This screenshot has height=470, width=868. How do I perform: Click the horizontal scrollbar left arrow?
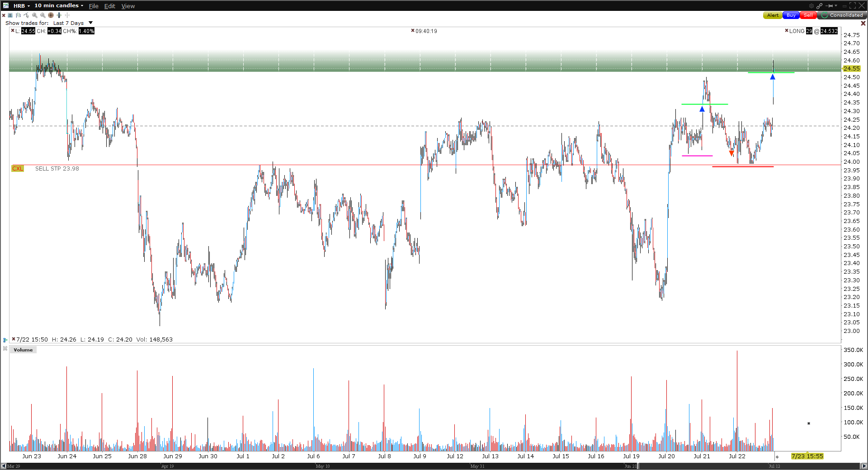pyautogui.click(x=4, y=466)
